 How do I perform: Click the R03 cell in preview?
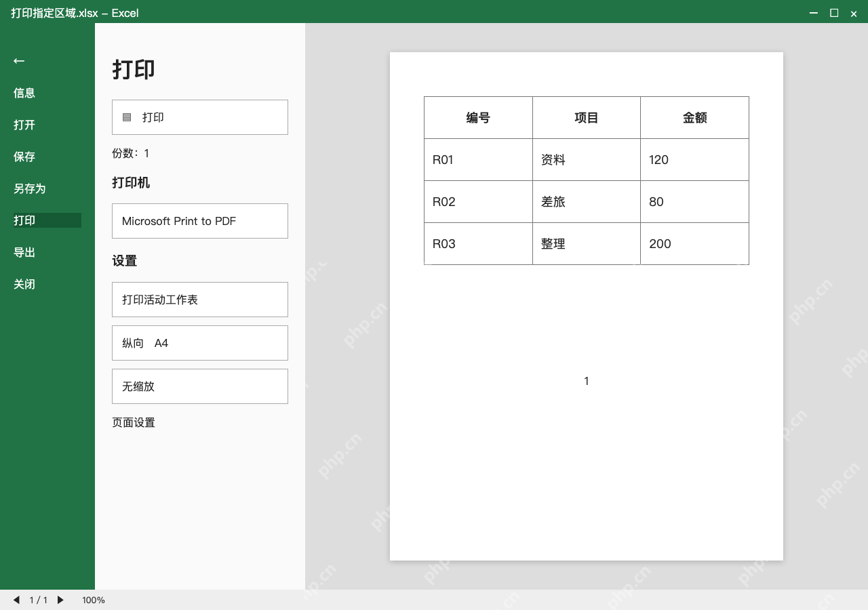click(478, 244)
